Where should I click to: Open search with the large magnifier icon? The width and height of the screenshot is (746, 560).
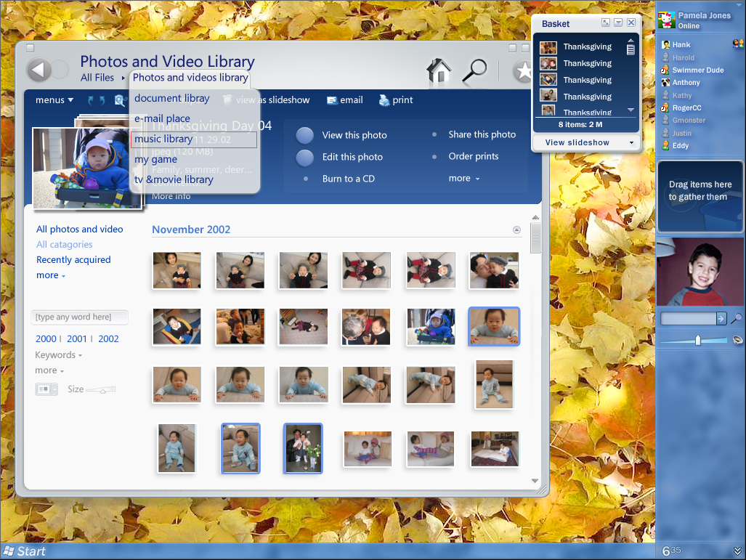475,71
